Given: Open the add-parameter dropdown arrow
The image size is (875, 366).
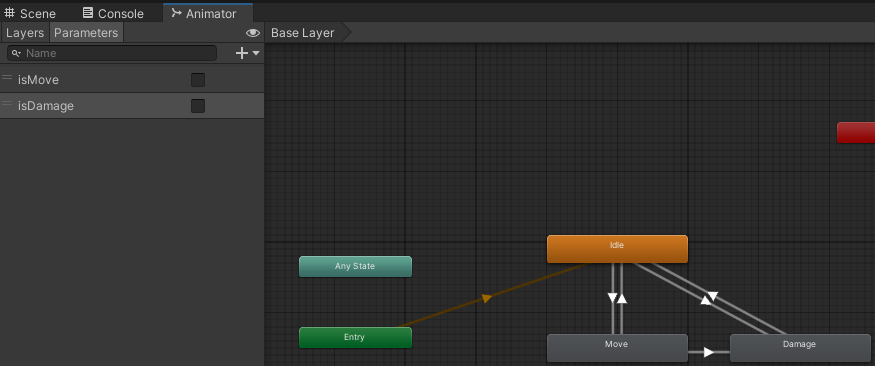Looking at the screenshot, I should pos(256,53).
